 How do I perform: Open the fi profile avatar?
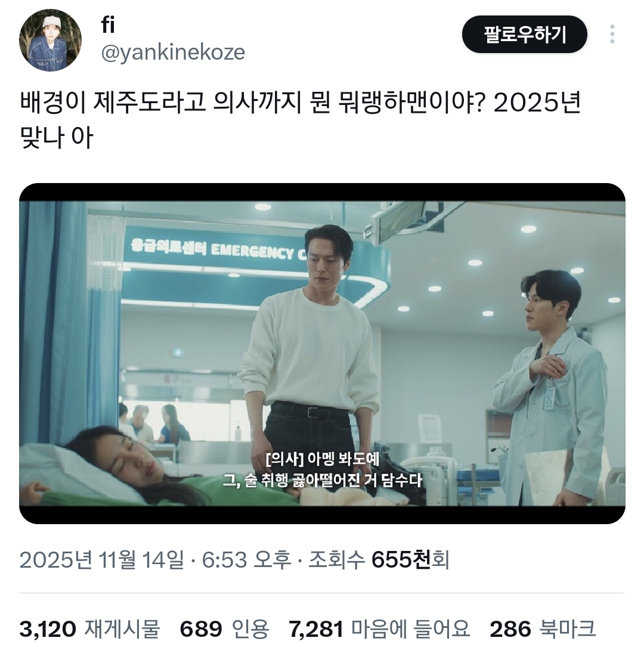coord(50,40)
